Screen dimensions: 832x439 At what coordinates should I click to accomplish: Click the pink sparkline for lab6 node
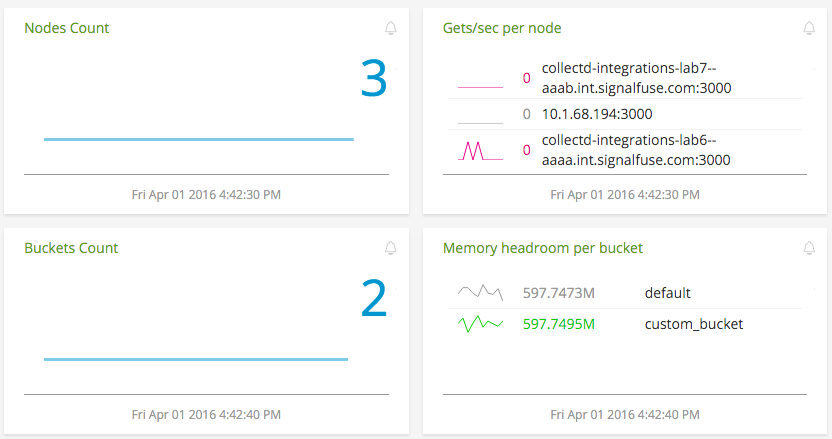click(479, 151)
